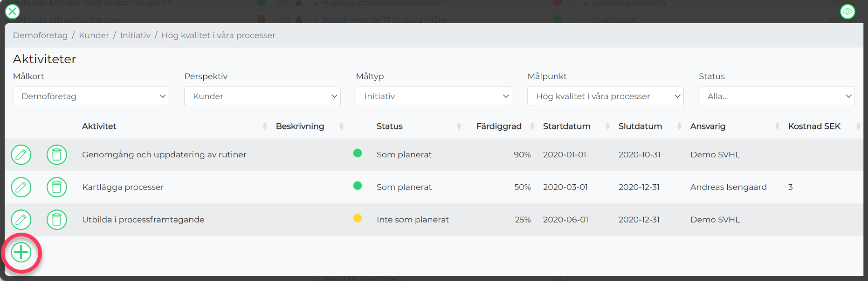This screenshot has height=282, width=868.
Task: Delete the Utbilda i processframtagande activity
Action: tap(57, 220)
